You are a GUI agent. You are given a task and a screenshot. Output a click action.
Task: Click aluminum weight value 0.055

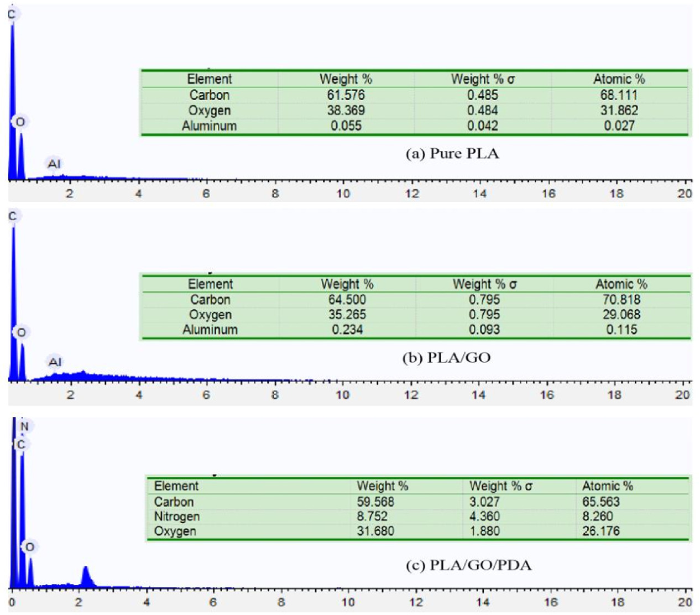click(346, 126)
